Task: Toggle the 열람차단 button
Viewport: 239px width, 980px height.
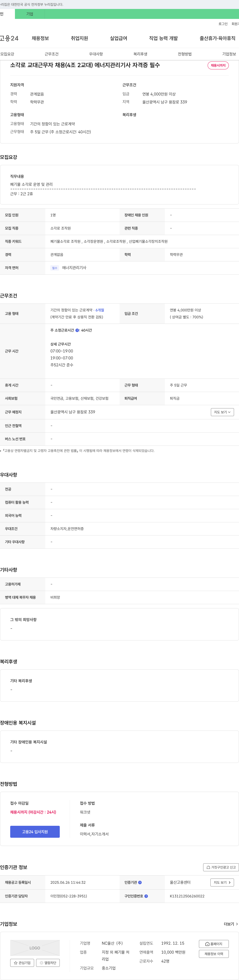Action: pos(48,963)
